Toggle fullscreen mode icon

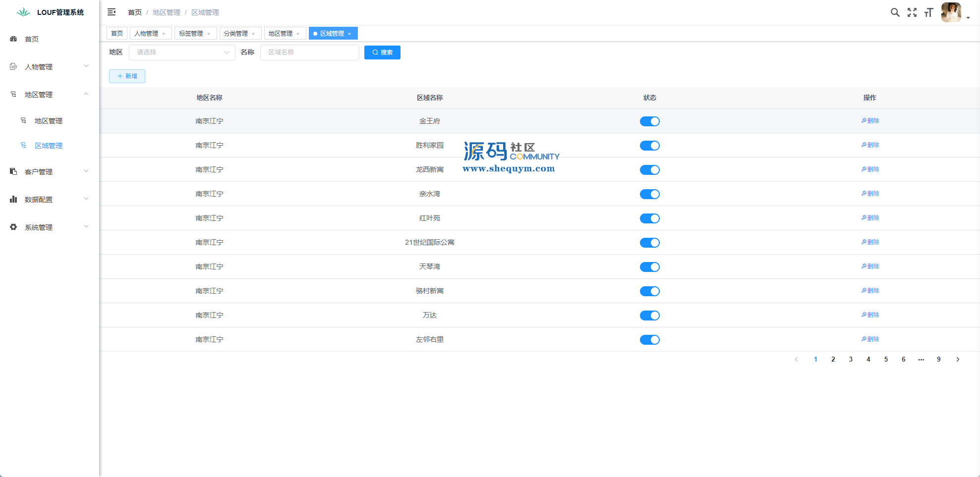[912, 12]
